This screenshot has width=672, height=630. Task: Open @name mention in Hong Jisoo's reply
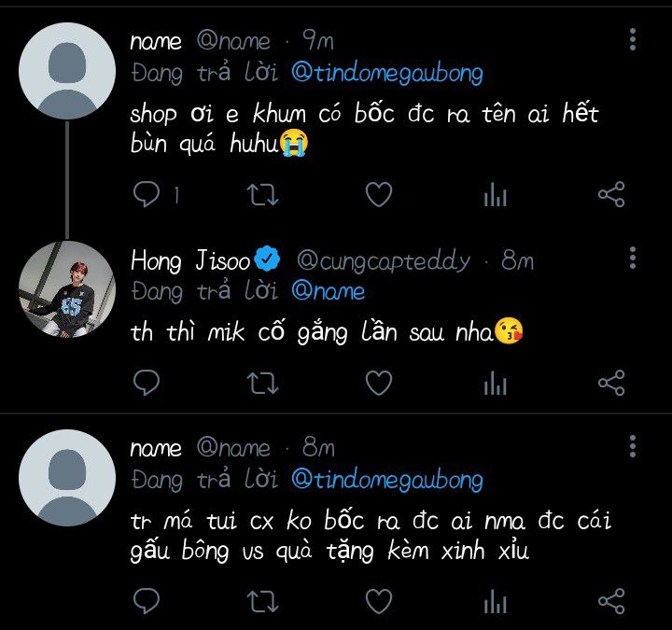[329, 291]
